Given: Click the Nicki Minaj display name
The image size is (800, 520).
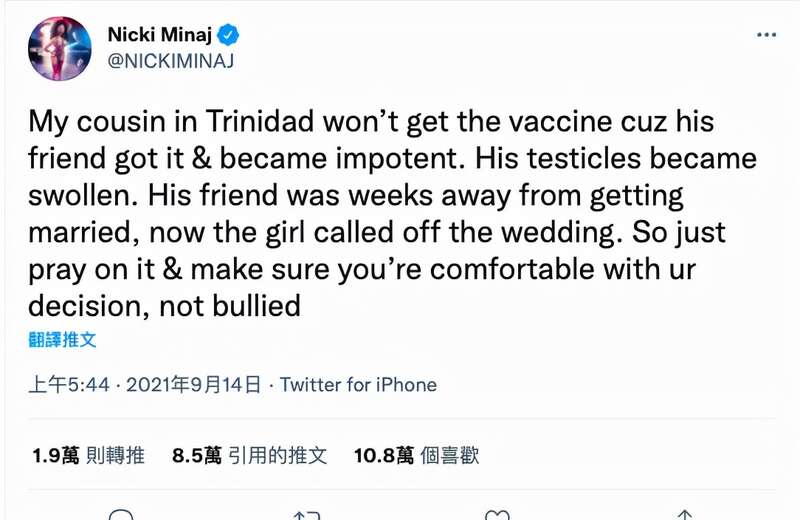Looking at the screenshot, I should tap(159, 36).
